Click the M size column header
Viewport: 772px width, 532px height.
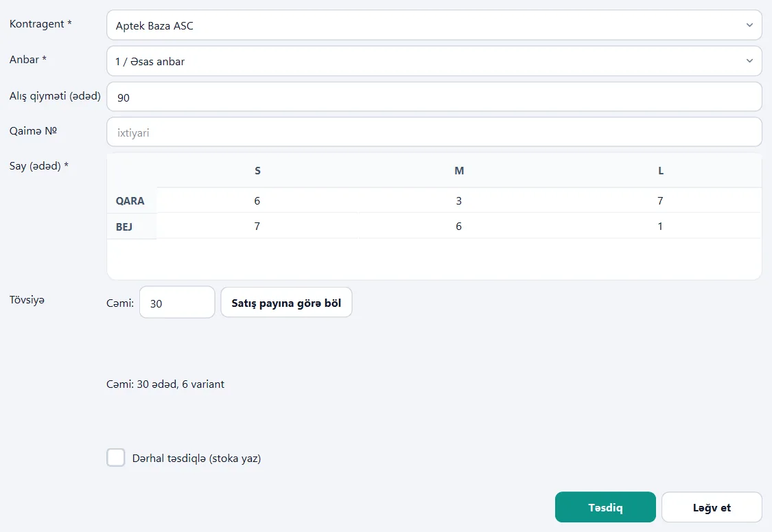pyautogui.click(x=459, y=170)
